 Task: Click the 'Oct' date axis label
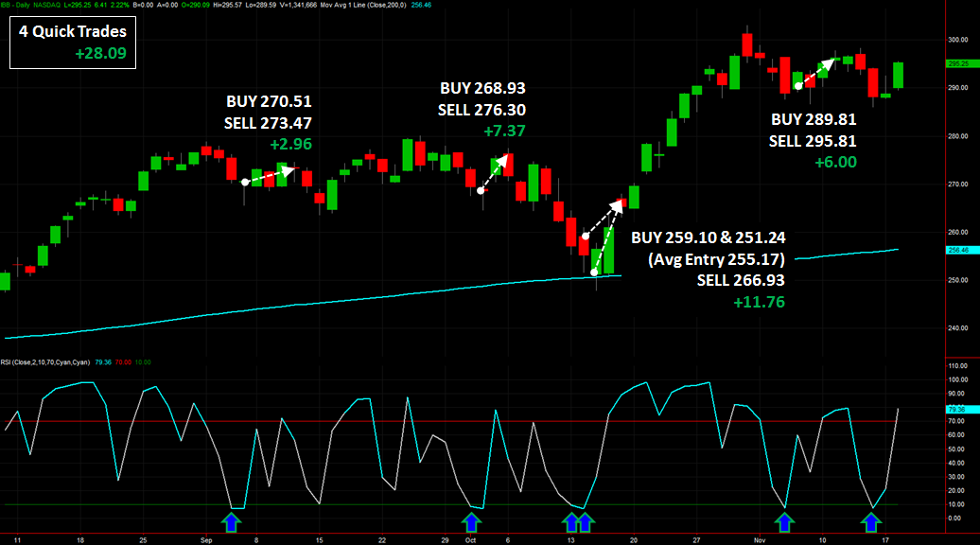(471, 540)
